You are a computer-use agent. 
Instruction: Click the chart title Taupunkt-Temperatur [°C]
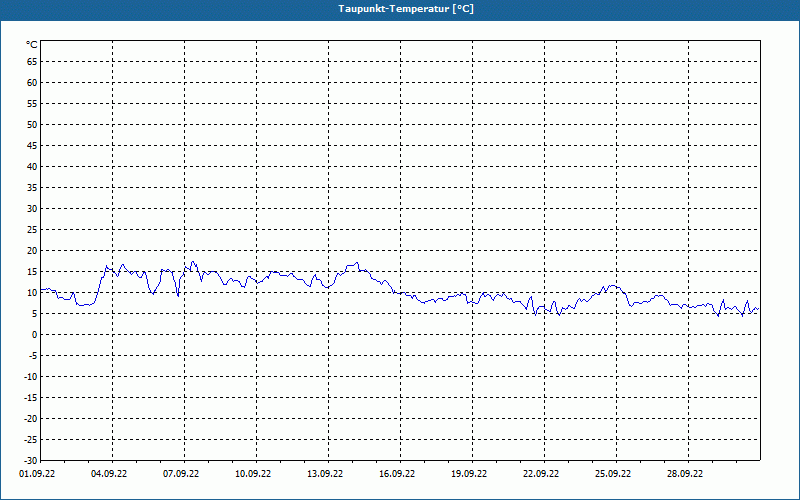pos(406,9)
